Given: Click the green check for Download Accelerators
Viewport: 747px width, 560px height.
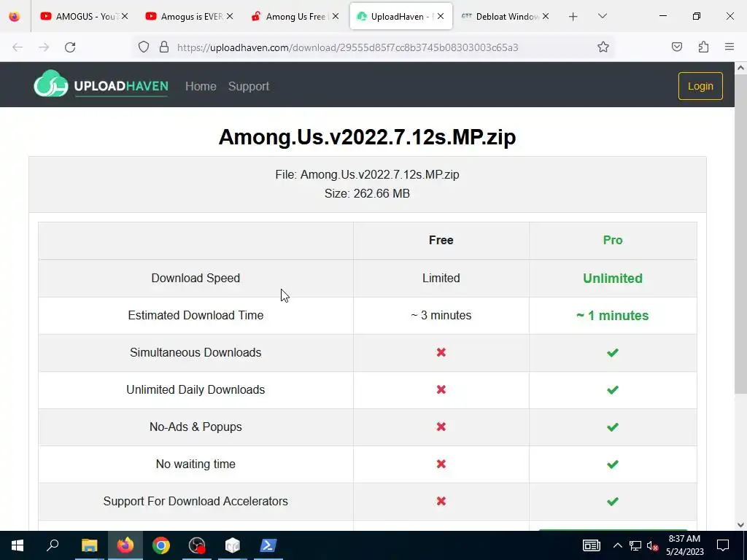Looking at the screenshot, I should pos(613,501).
